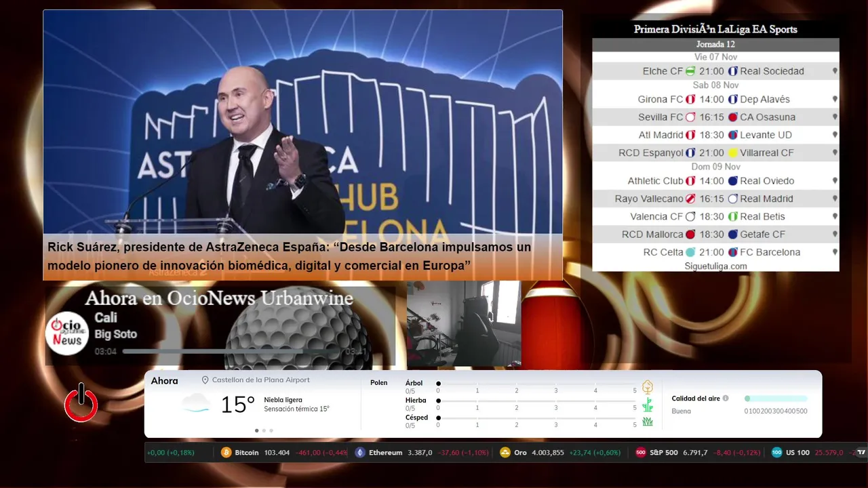This screenshot has width=868, height=488.
Task: Click the FC Barcelona crest icon
Action: coord(733,252)
